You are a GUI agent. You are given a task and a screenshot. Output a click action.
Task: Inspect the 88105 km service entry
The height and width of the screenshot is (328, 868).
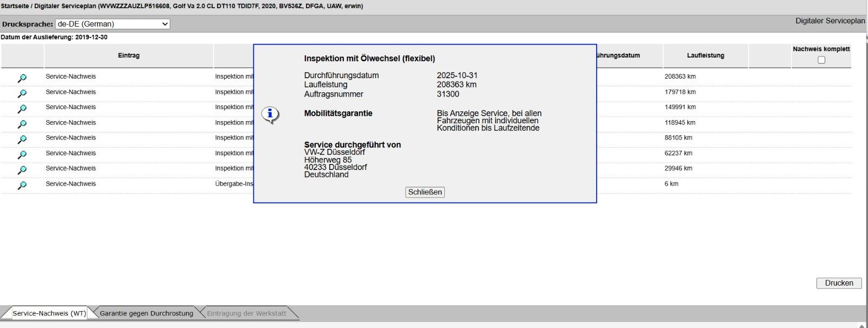click(22, 139)
